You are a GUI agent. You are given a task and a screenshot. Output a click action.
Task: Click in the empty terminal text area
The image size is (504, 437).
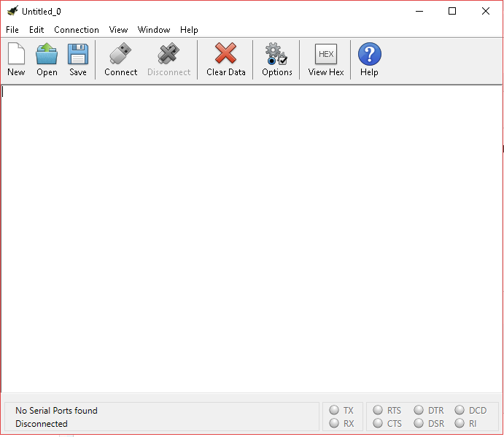click(252, 241)
